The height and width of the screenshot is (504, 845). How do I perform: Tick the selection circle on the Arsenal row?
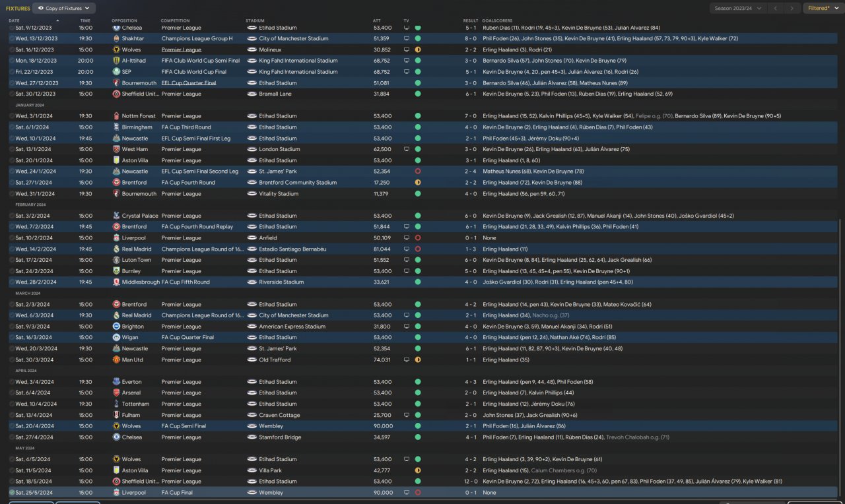coord(12,393)
